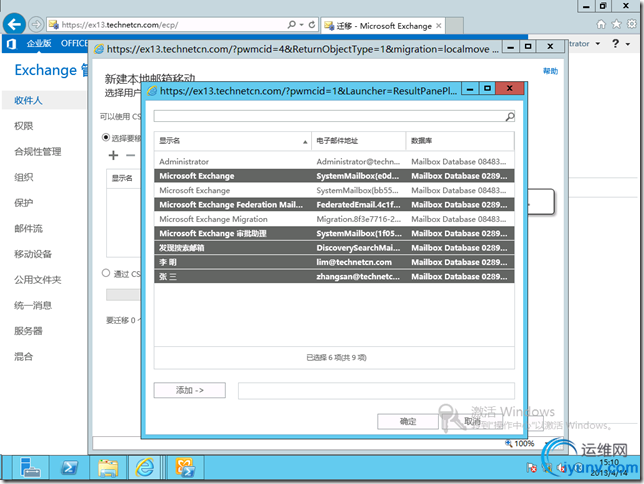
Task: Open PowerShell from the taskbar
Action: [x=69, y=468]
